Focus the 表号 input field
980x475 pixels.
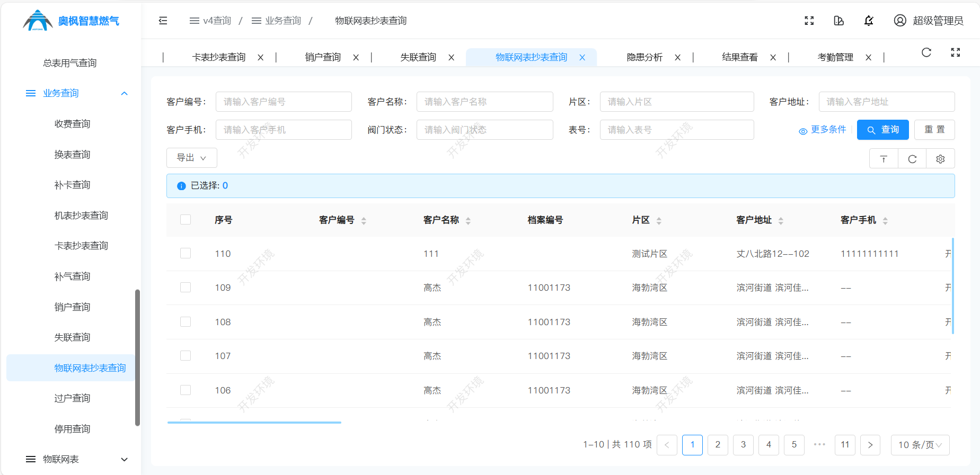coord(677,130)
